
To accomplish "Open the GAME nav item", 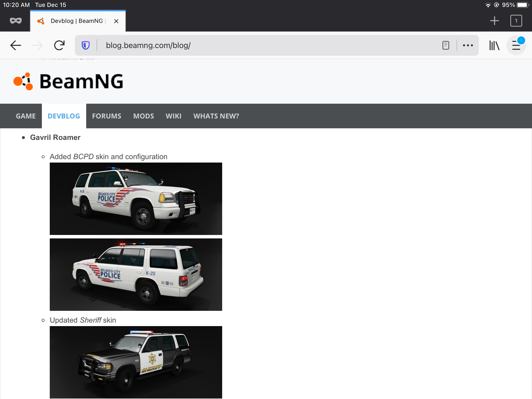I will click(x=26, y=116).
